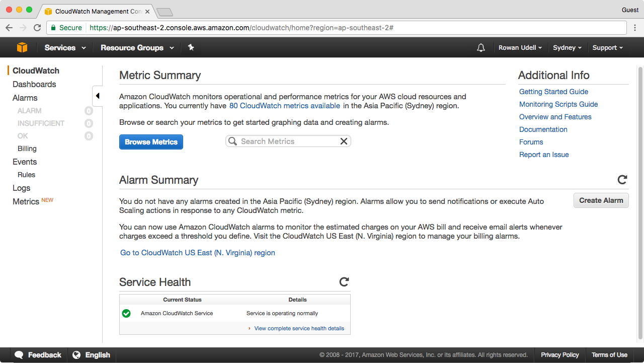
Task: Click the magnifier icon in Search Metrics
Action: [232, 141]
